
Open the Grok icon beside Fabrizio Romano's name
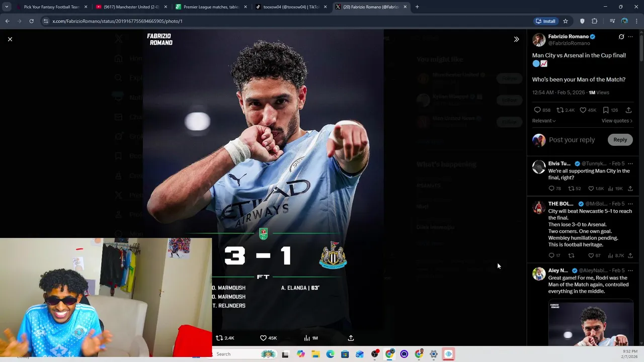point(621,37)
